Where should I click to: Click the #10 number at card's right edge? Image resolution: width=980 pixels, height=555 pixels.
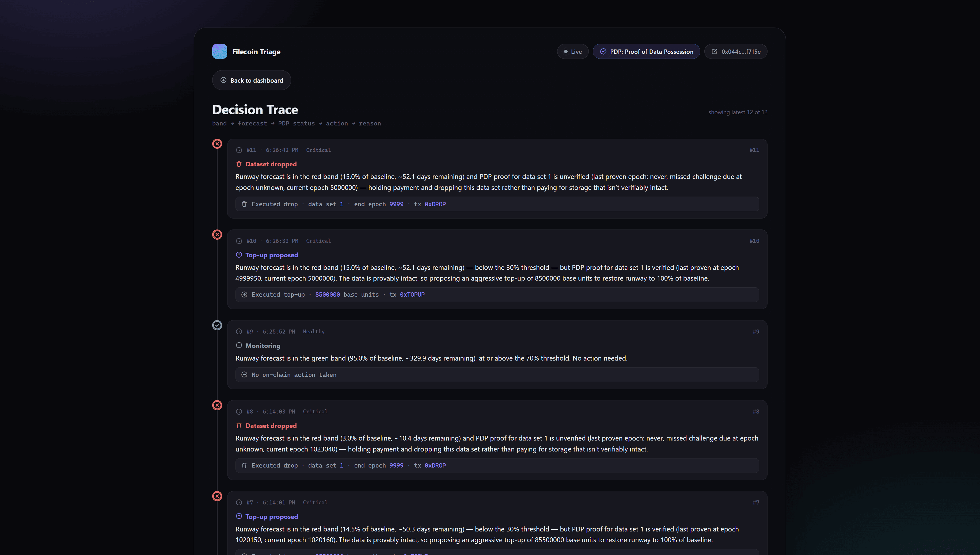pyautogui.click(x=754, y=241)
